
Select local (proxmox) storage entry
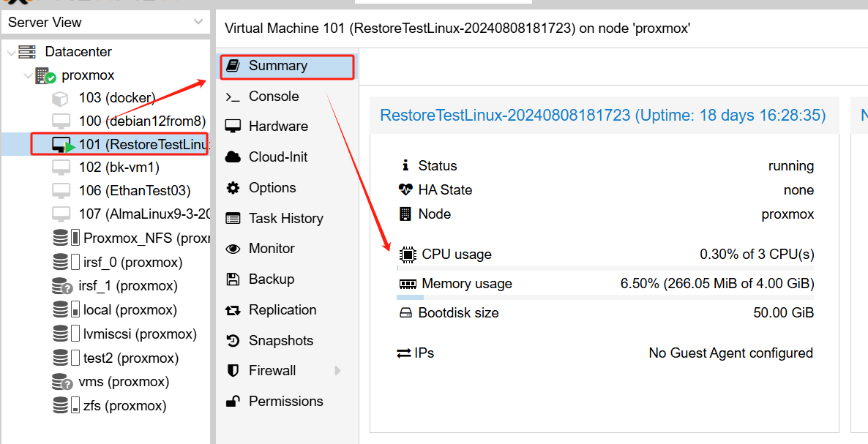[x=130, y=309]
